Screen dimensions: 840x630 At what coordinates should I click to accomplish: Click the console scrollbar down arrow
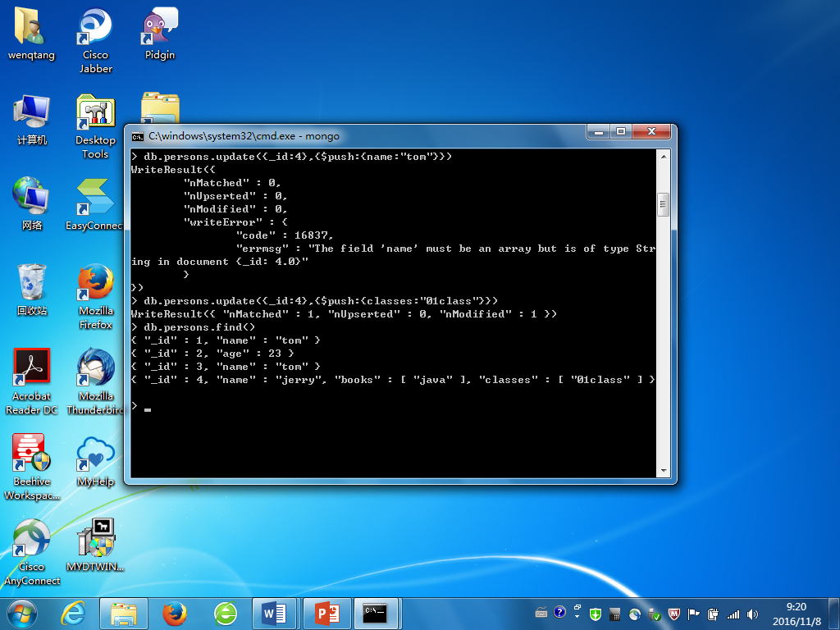click(x=664, y=470)
